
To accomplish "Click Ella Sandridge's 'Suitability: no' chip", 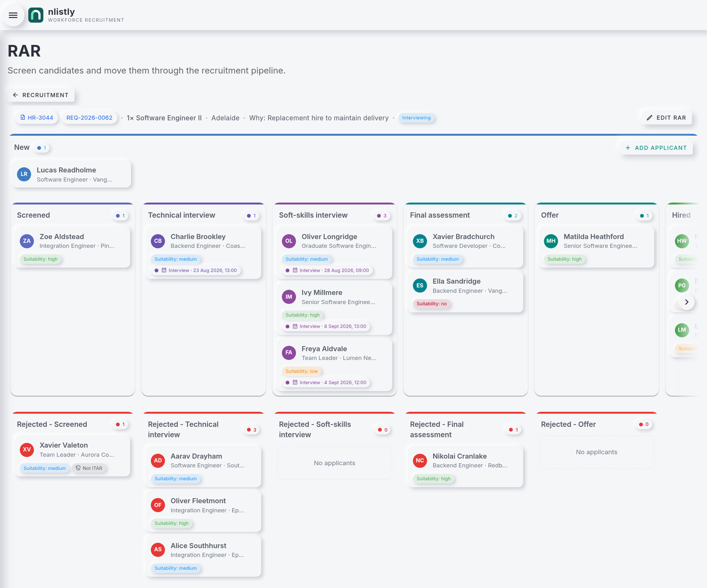I will pos(432,304).
